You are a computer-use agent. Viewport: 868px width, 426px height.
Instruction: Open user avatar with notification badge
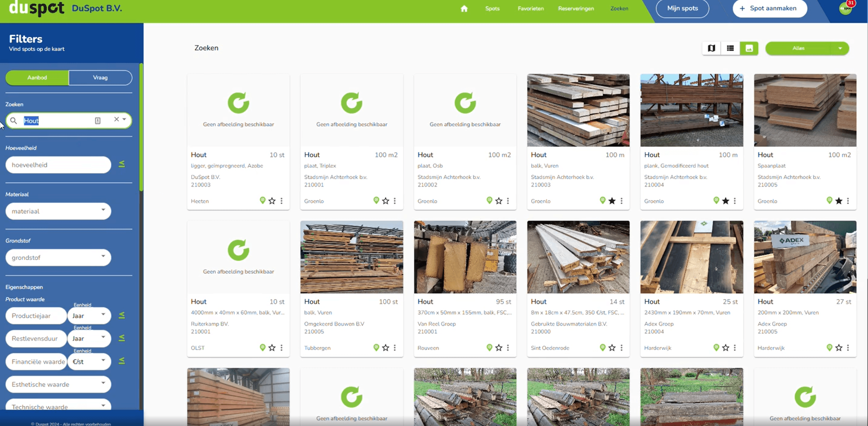(846, 9)
